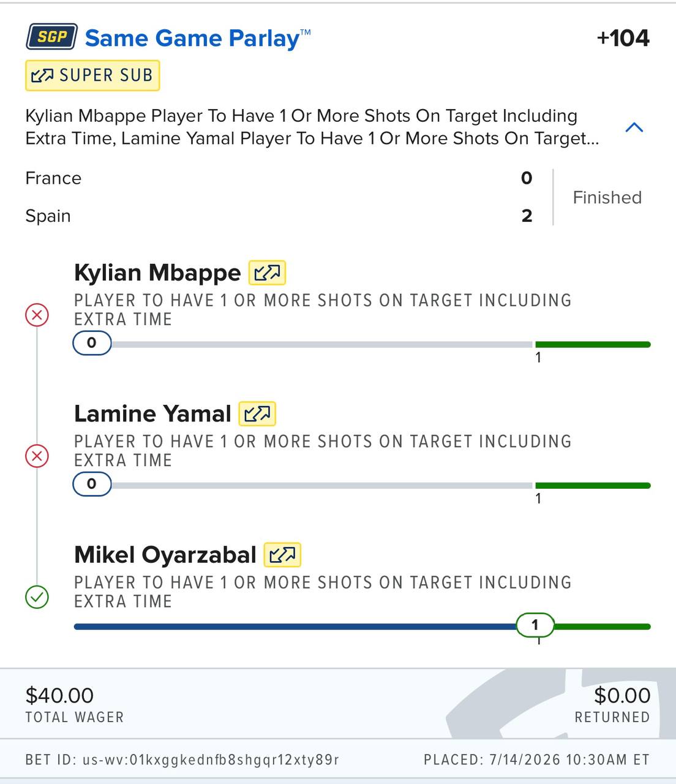Click the Super Sub swap icon beside Kylian Mbappe

(x=267, y=273)
